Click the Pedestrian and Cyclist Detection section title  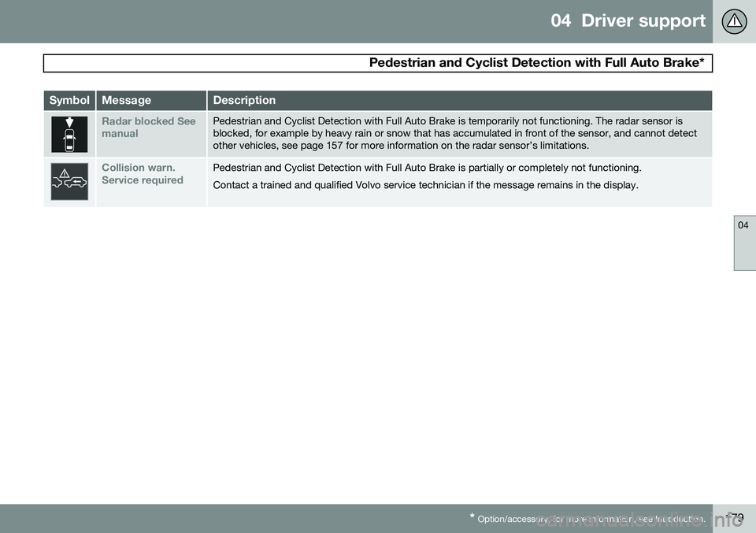click(536, 63)
